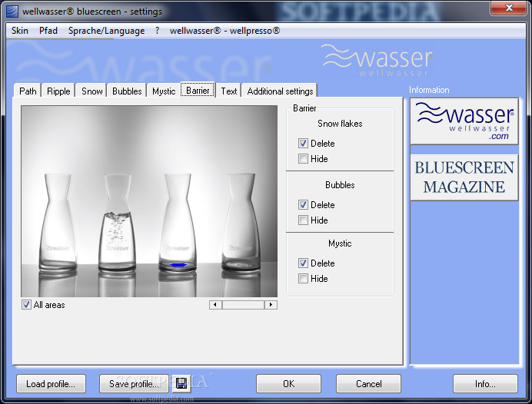Open the Pfad menu
Image resolution: width=532 pixels, height=404 pixels.
coord(48,31)
